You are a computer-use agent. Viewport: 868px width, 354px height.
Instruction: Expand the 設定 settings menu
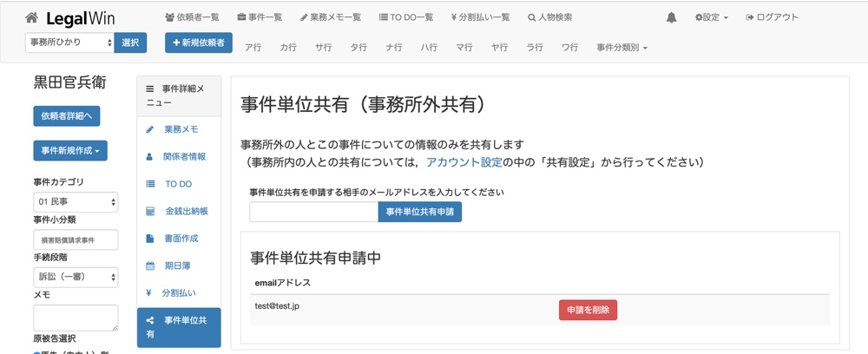(712, 17)
